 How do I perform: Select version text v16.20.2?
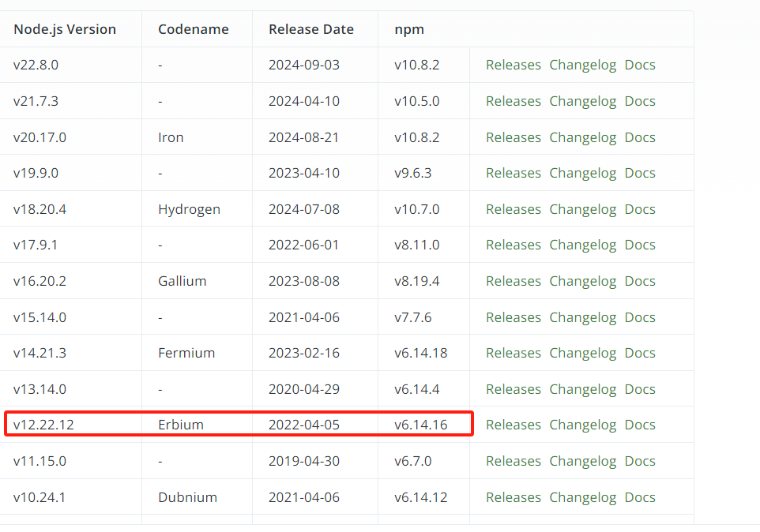(x=40, y=281)
